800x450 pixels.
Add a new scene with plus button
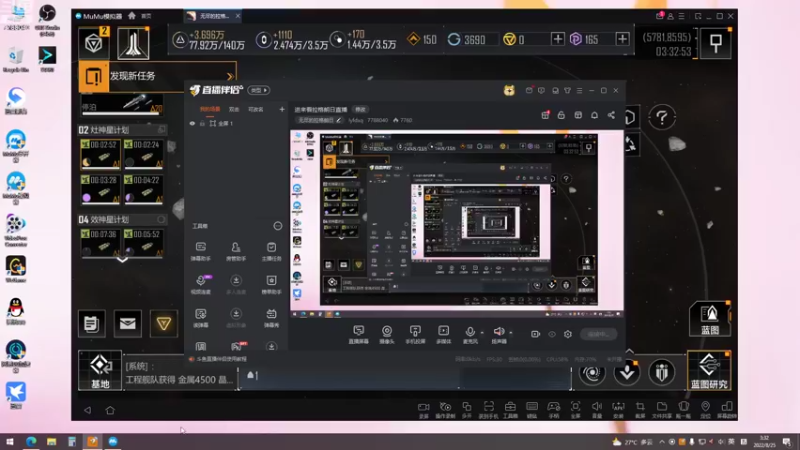coord(282,109)
